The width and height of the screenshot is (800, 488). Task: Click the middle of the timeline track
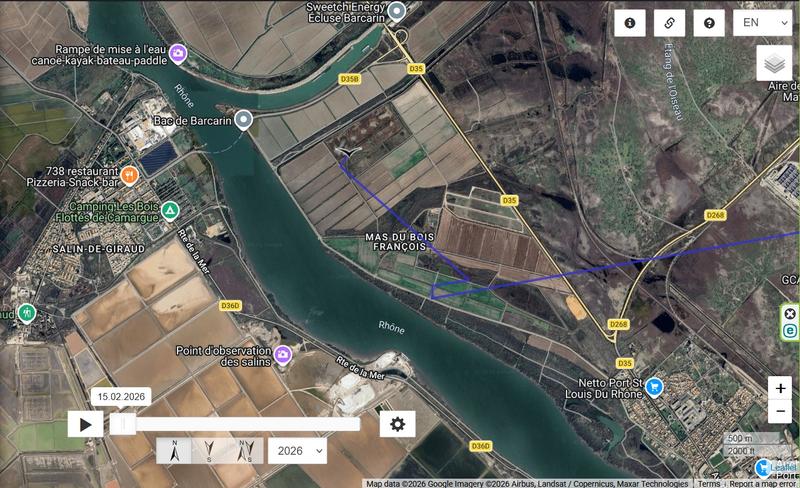coord(235,424)
